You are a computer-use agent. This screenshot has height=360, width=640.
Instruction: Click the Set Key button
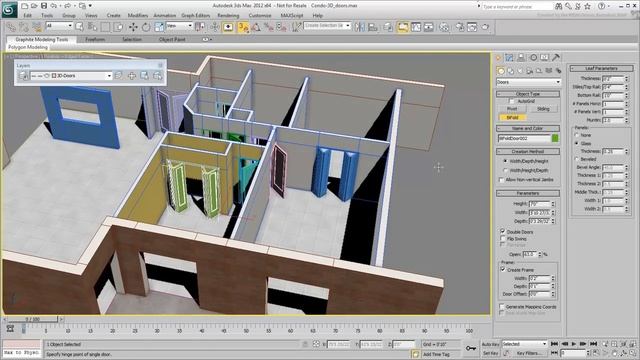coord(490,353)
